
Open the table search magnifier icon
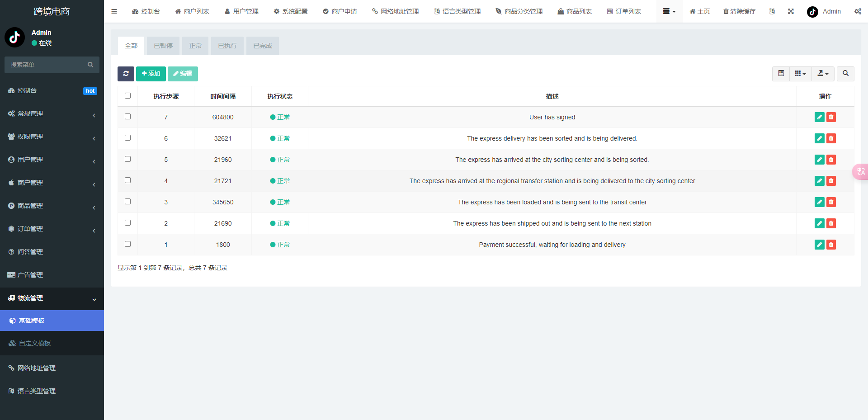click(x=845, y=74)
